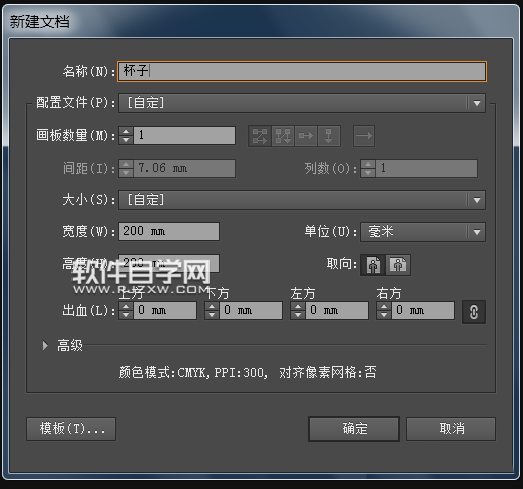Screen dimensions: 523x489
Task: Toggle right-to-left layout arrow icon
Action: tap(364, 136)
